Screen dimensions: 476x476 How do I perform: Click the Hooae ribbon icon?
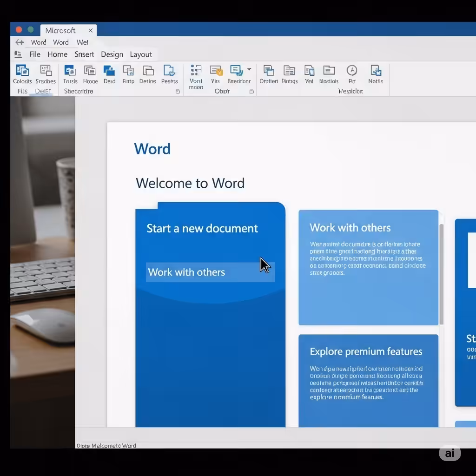coord(90,71)
